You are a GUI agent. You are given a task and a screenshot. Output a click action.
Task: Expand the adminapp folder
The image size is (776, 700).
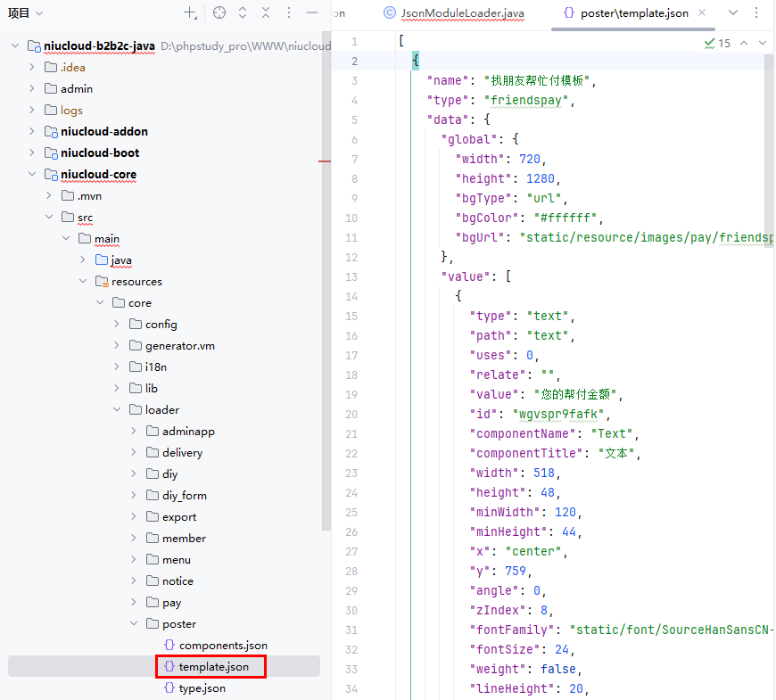point(134,432)
